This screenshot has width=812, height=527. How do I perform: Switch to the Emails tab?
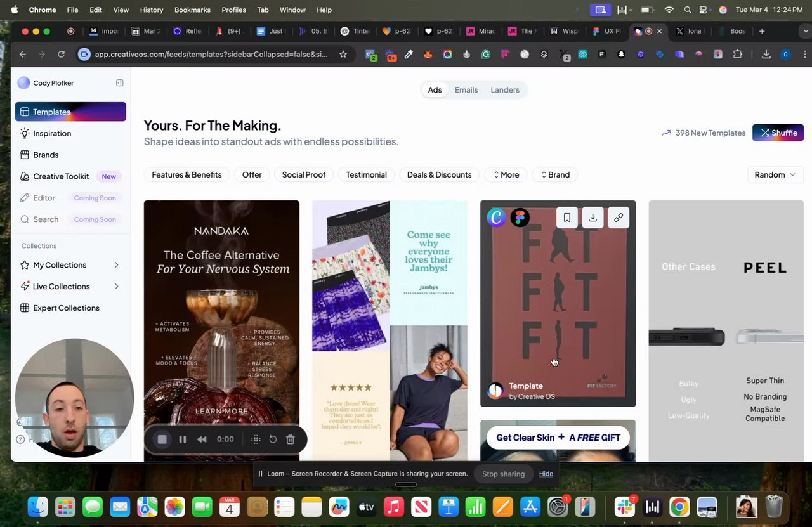[x=466, y=90]
